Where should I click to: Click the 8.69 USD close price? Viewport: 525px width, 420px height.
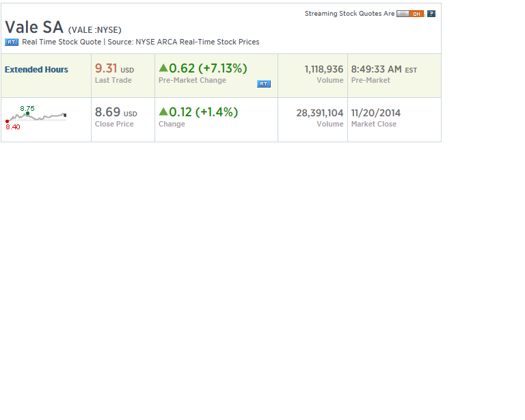coord(116,112)
